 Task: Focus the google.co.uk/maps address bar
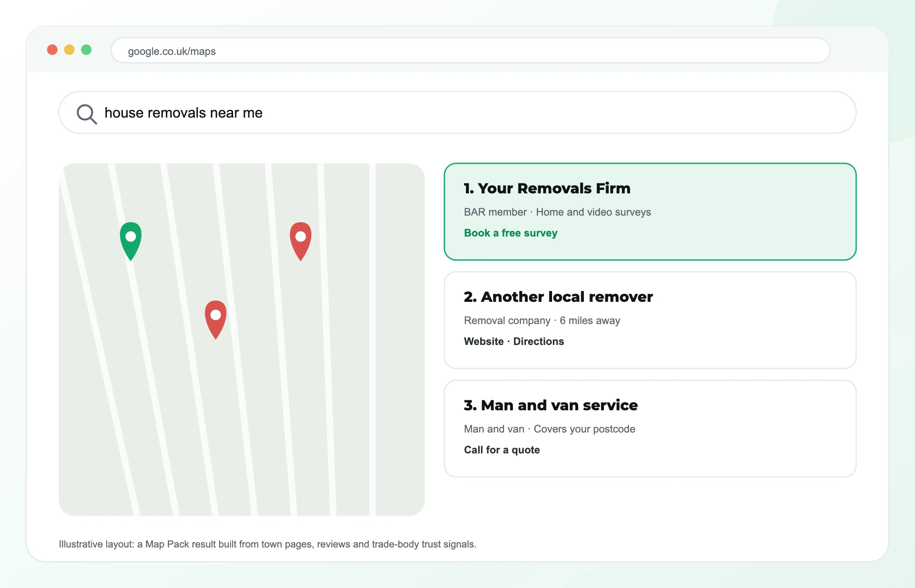tap(471, 51)
